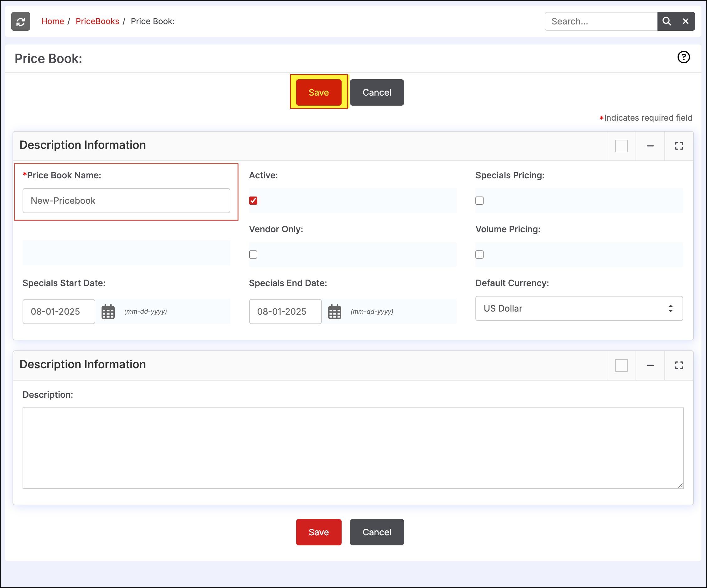Click into the Description text area

click(353, 448)
